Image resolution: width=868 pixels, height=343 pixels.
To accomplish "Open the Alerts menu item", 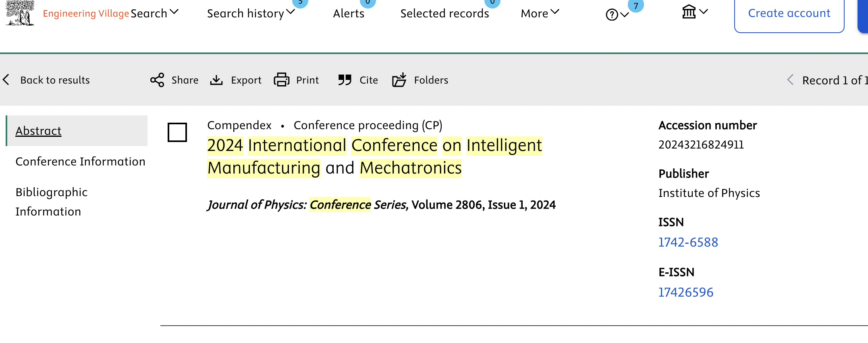I will click(x=349, y=13).
